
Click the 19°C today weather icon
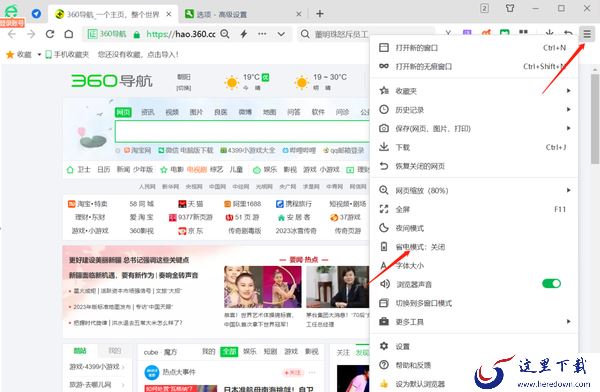[x=232, y=82]
